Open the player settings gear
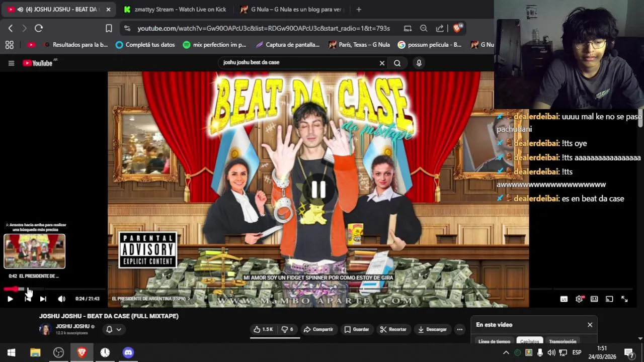The height and width of the screenshot is (362, 644). tap(579, 299)
